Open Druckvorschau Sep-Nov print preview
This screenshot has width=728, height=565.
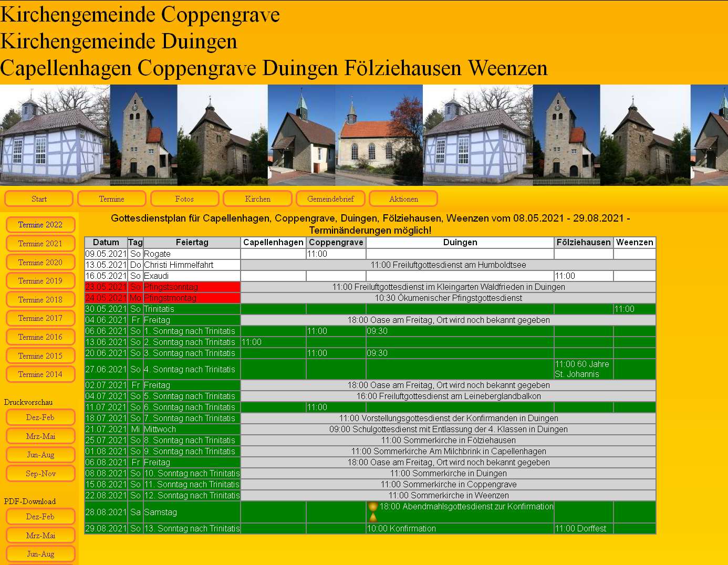point(40,473)
